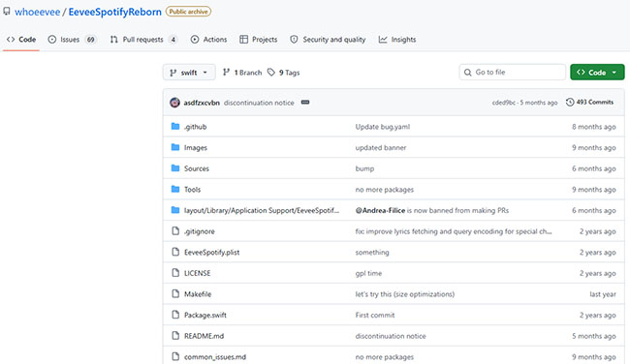Open the Package.swift file
Screen dimensions: 630x364
(205, 315)
